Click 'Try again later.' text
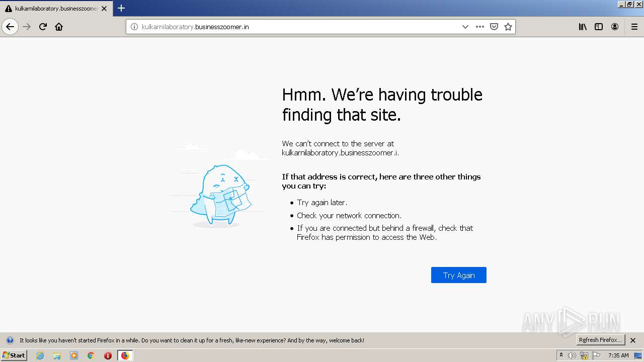The width and height of the screenshot is (644, 362). click(x=322, y=202)
